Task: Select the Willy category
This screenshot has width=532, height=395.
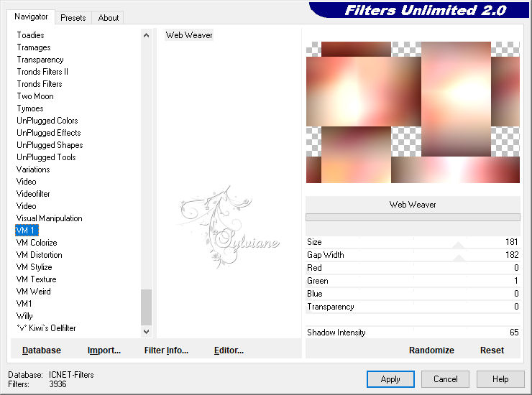Action: click(24, 316)
